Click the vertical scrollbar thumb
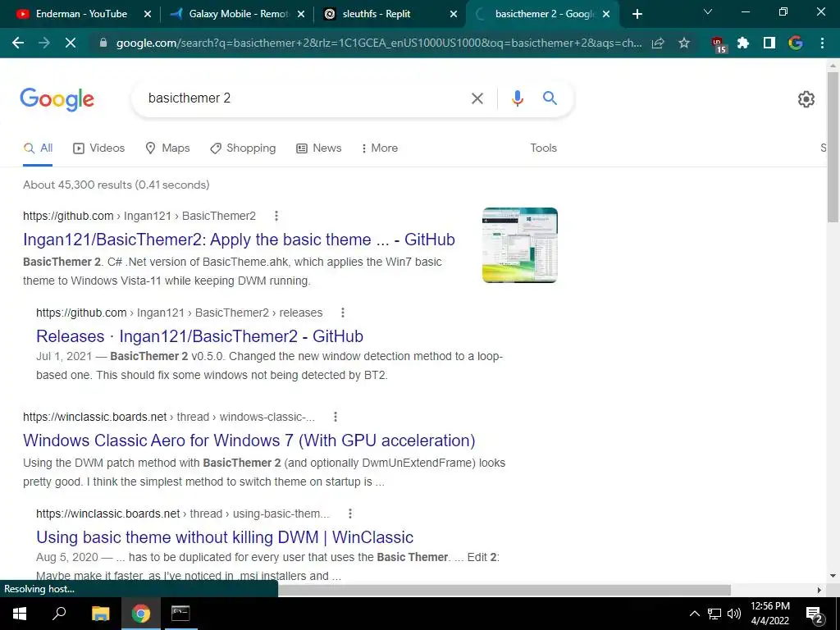Image resolution: width=840 pixels, height=630 pixels. [833, 148]
